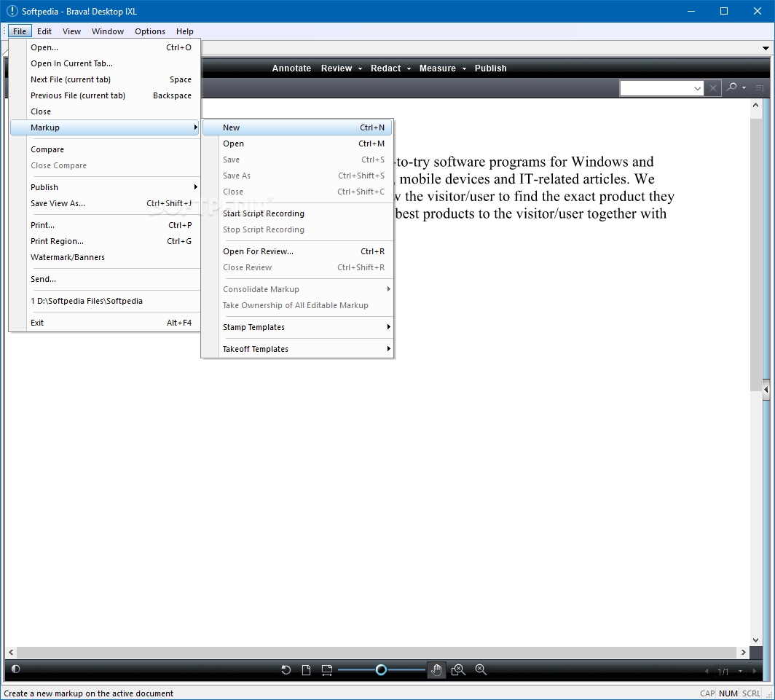Select Save View As...
This screenshot has height=700, width=775.
[105, 203]
